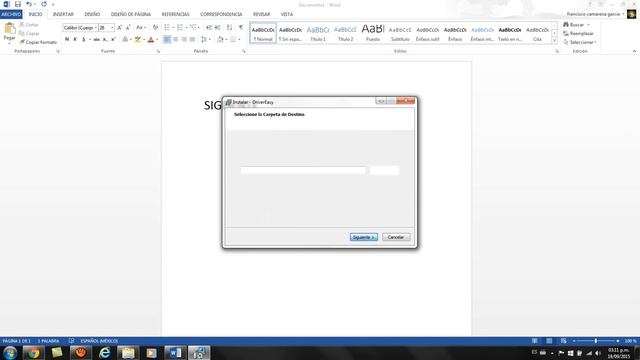
Task: Open the font name combo box
Action: pyautogui.click(x=80, y=28)
